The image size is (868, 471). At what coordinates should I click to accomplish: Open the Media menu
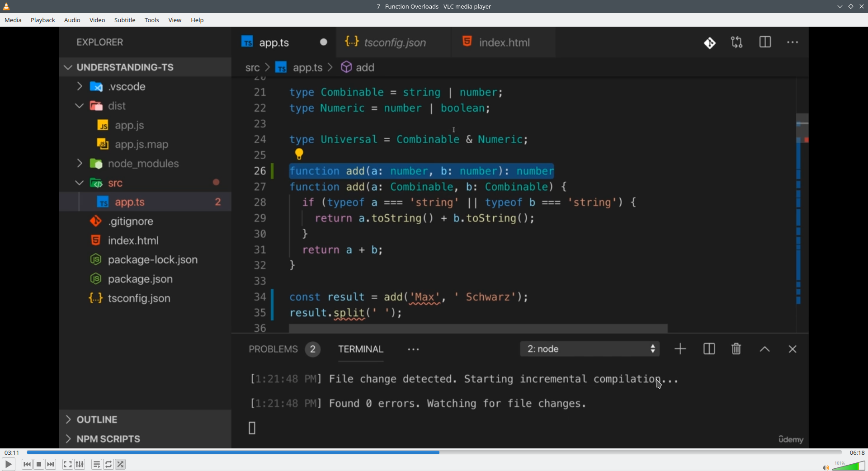[x=13, y=20]
